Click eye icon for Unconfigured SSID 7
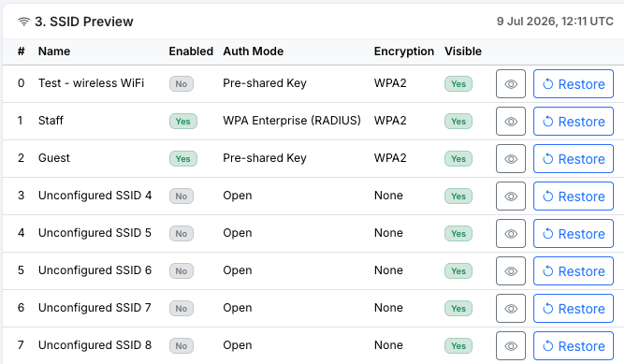626x364 pixels. coord(511,309)
